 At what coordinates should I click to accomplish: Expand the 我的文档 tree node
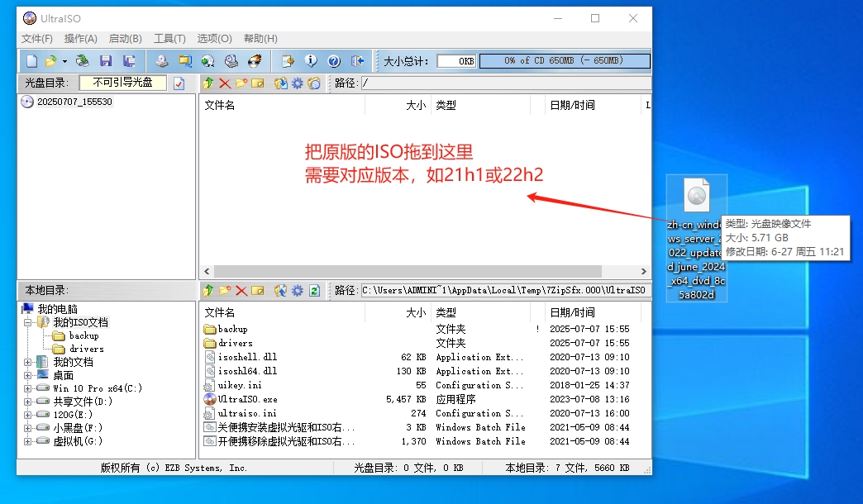coord(28,362)
